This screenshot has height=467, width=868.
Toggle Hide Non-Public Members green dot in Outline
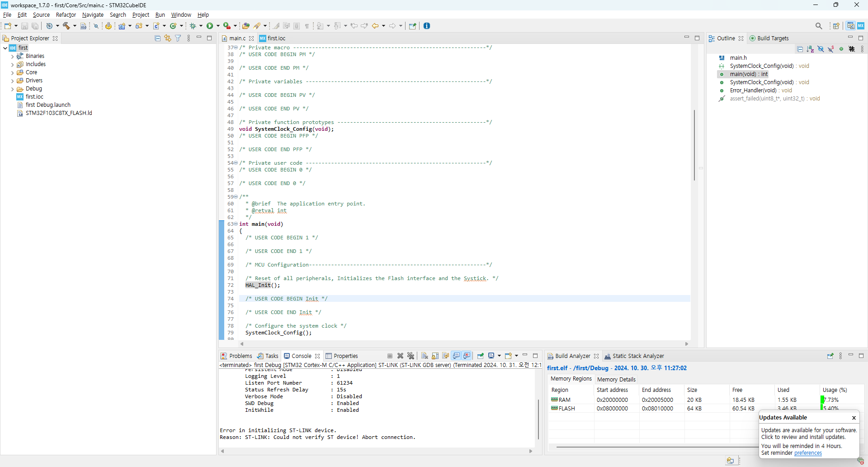point(841,49)
